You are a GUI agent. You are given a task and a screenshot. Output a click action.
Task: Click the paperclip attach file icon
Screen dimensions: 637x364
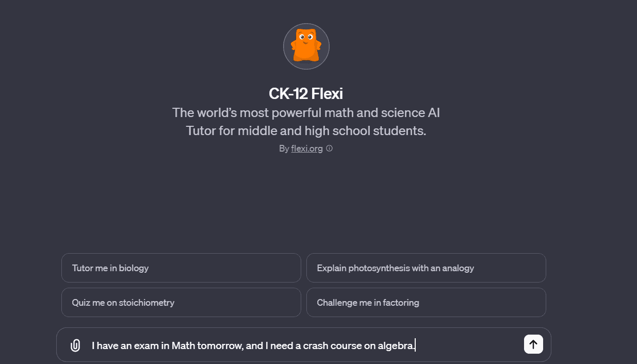(75, 345)
